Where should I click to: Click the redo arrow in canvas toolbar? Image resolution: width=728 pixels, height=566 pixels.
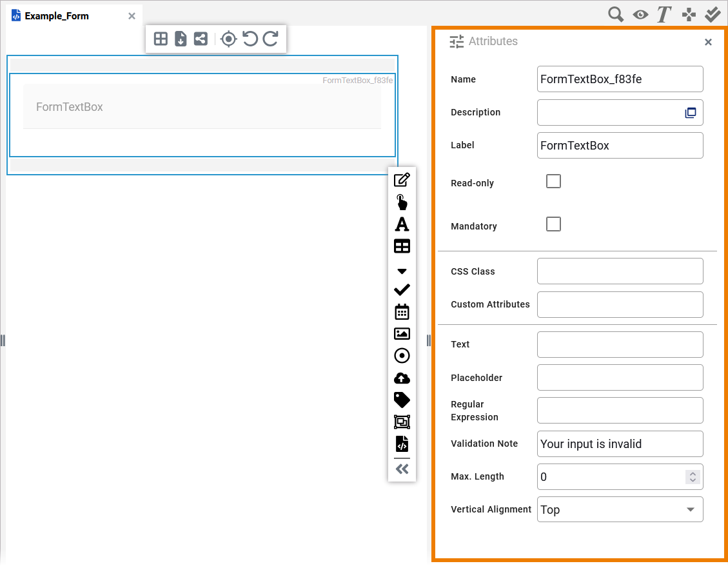coord(271,39)
